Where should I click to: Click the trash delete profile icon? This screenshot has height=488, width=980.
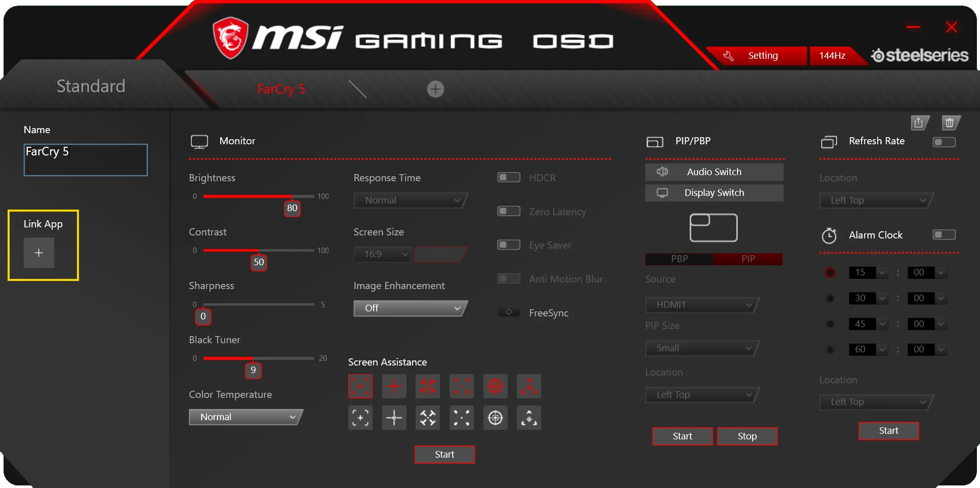click(950, 123)
